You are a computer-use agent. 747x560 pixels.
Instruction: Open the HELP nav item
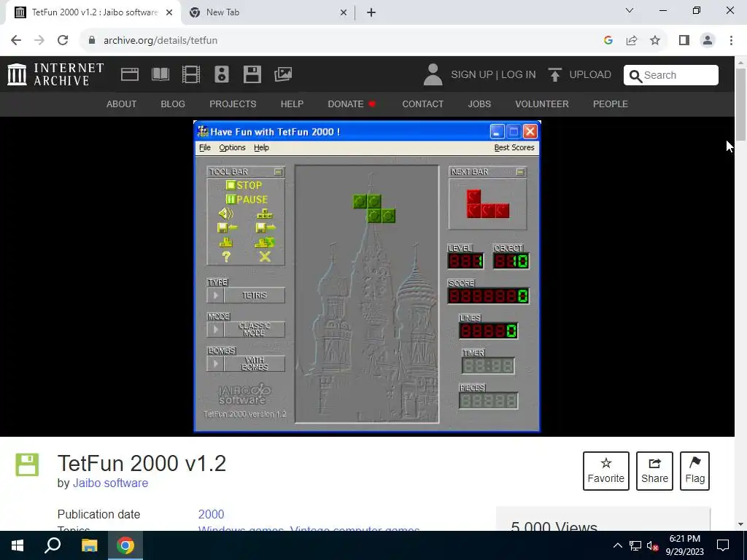coord(292,104)
